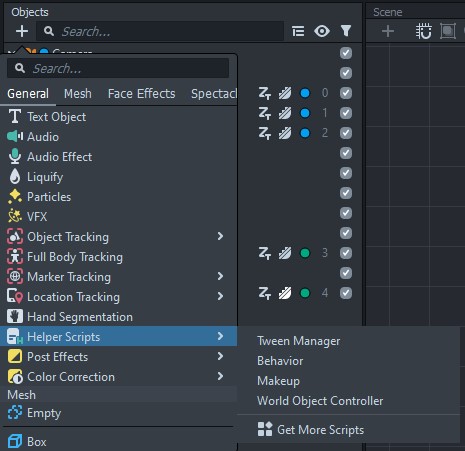This screenshot has width=465, height=451.
Task: Click the plus icon in Objects panel
Action: coord(22,31)
